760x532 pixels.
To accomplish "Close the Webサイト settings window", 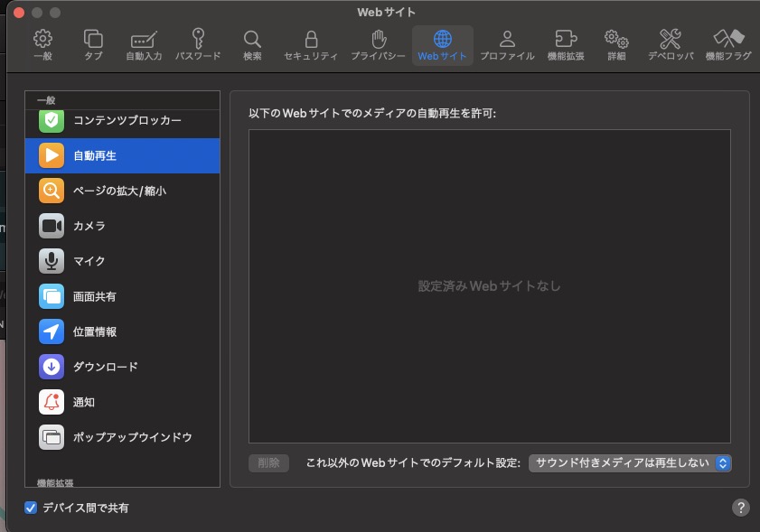I will [19, 13].
